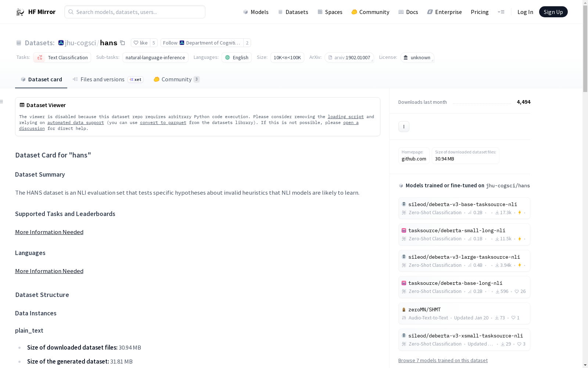Click More Information Needed under Languages
This screenshot has width=588, height=368.
point(49,271)
